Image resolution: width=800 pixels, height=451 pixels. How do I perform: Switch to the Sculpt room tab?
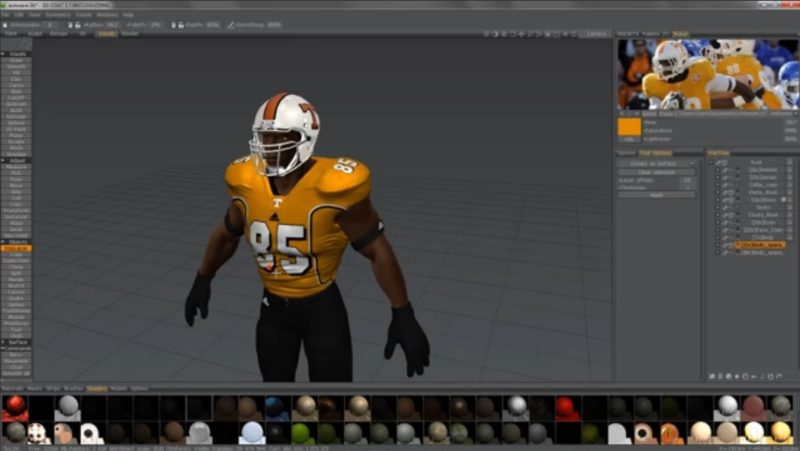tap(35, 34)
